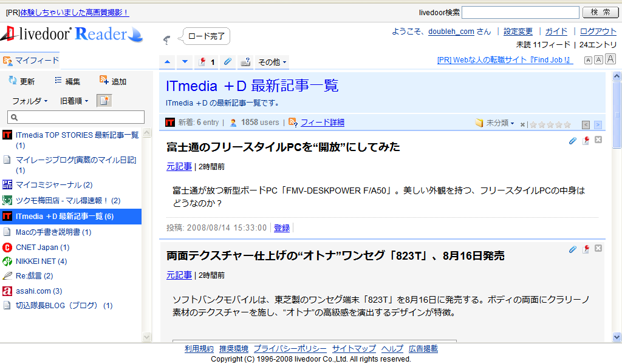Open 利用規約 footer link
Screen dimensions: 622x364
click(199, 349)
